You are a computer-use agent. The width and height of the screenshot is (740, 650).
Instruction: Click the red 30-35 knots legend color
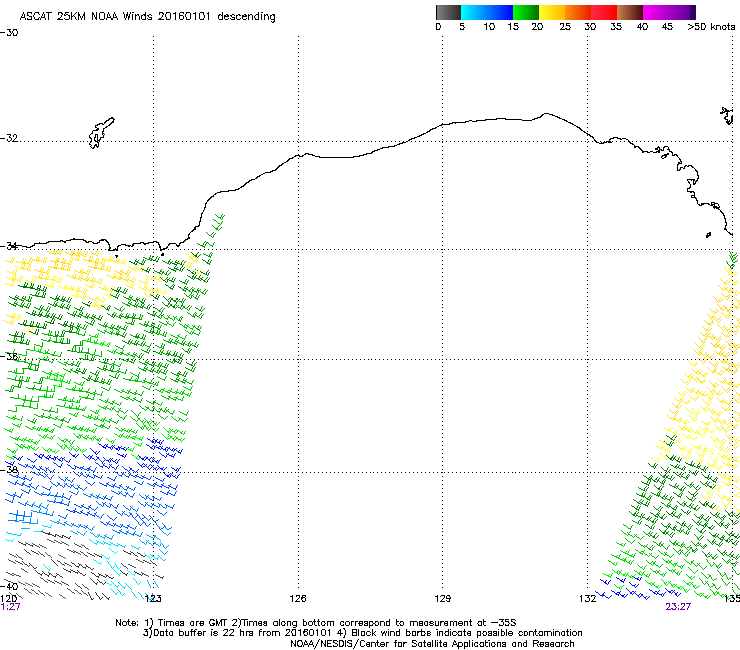point(604,12)
